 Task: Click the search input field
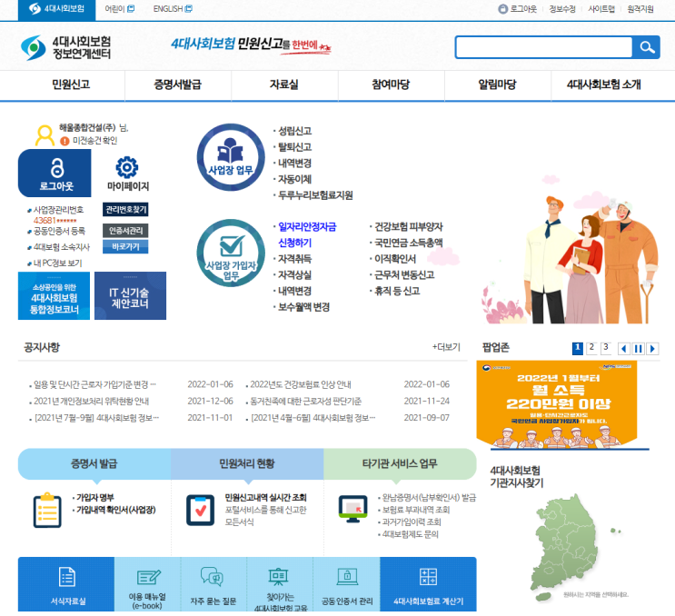tap(544, 47)
